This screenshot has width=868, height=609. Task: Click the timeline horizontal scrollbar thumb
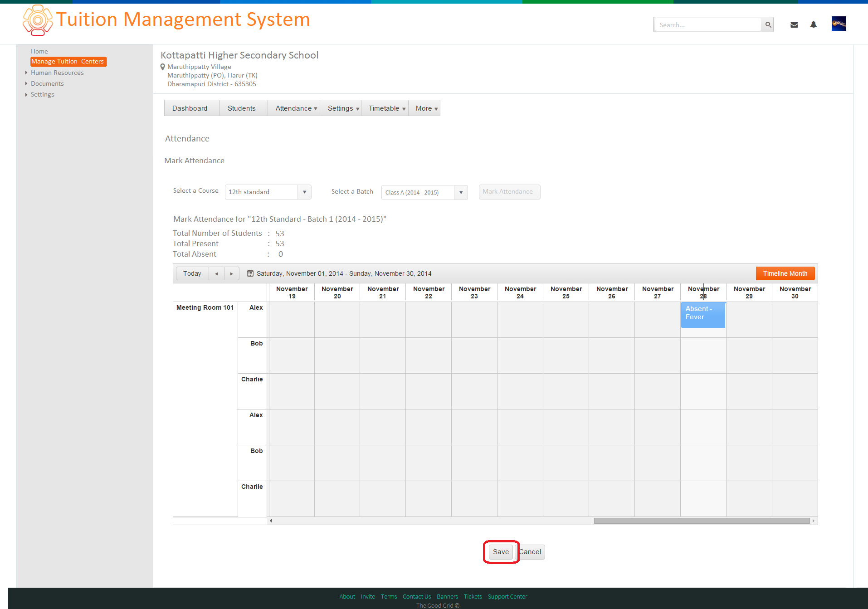pyautogui.click(x=702, y=521)
